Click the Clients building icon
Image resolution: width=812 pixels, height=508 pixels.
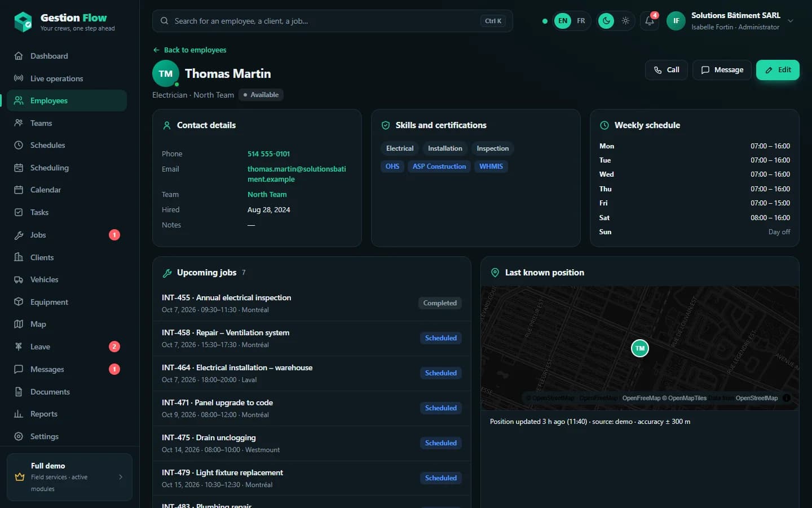[19, 257]
